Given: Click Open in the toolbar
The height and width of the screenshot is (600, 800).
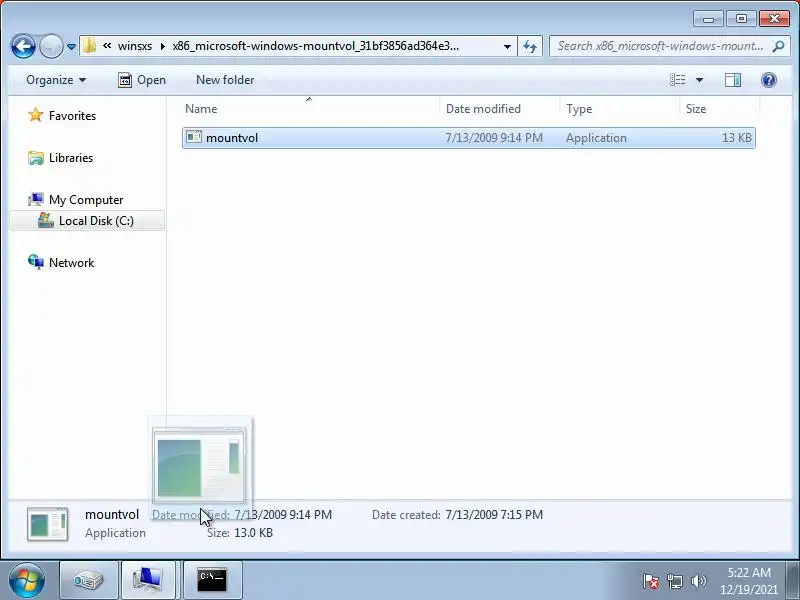Looking at the screenshot, I should coord(142,80).
